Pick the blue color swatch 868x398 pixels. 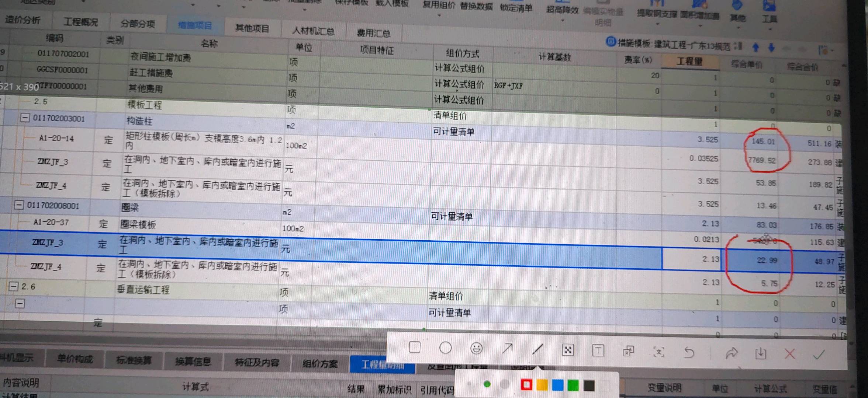(x=557, y=385)
